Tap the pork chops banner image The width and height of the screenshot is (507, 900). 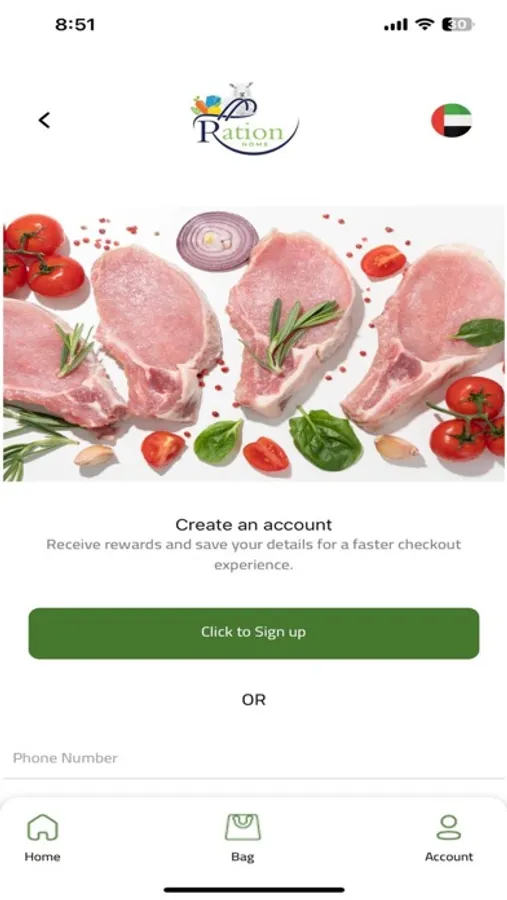tap(254, 343)
